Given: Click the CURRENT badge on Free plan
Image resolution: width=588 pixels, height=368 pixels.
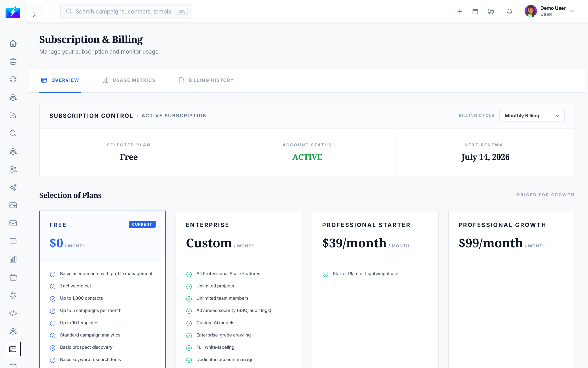Looking at the screenshot, I should tap(142, 224).
